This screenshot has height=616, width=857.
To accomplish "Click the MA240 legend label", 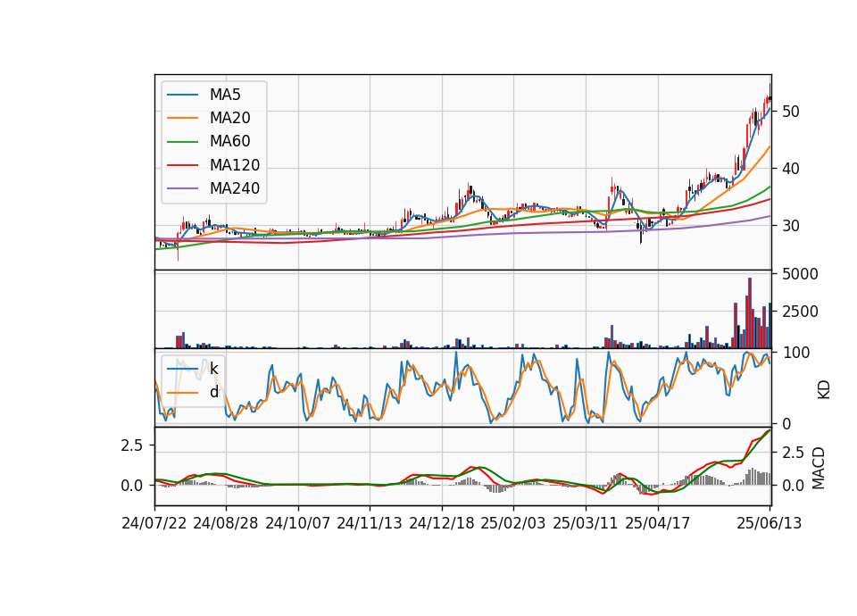I will pos(235,188).
